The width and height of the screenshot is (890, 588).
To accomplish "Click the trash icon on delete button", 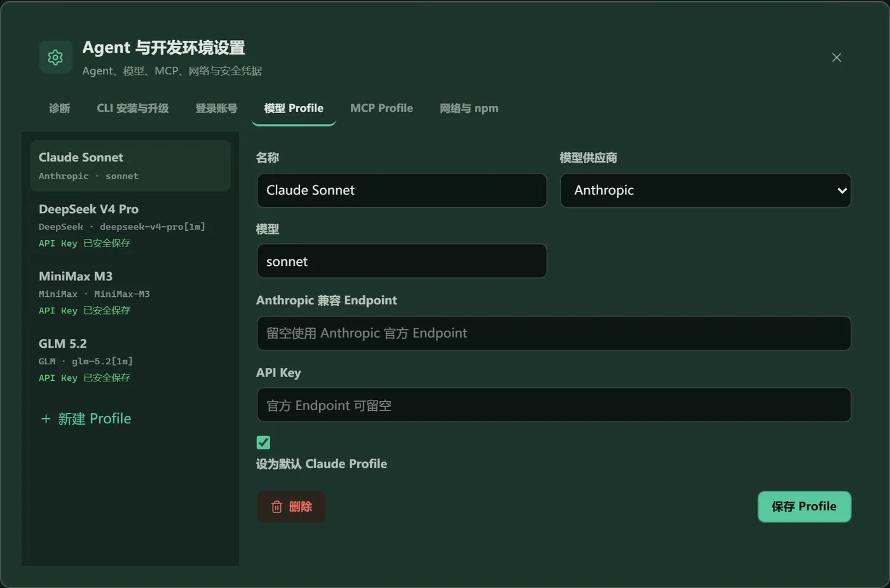I will click(277, 507).
